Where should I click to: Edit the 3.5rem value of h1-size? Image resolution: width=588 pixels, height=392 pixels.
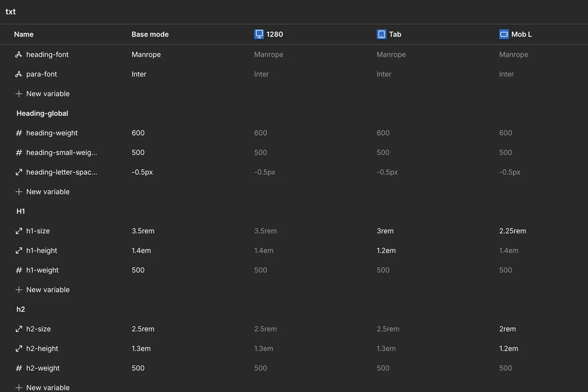(x=143, y=231)
